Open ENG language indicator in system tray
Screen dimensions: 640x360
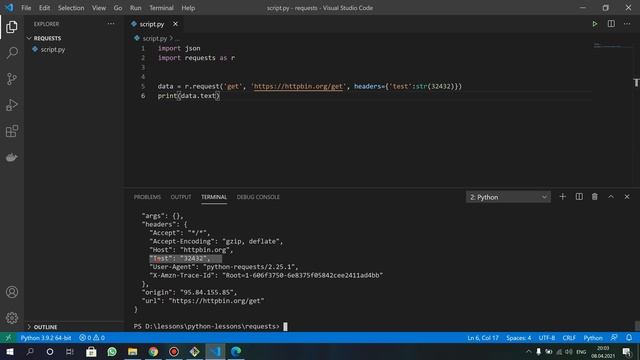tap(581, 351)
